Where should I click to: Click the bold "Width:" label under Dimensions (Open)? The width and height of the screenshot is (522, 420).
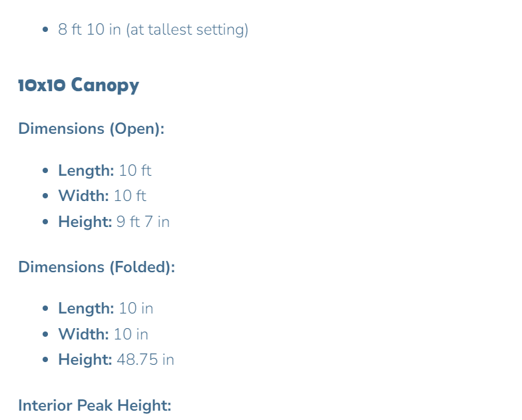point(83,196)
